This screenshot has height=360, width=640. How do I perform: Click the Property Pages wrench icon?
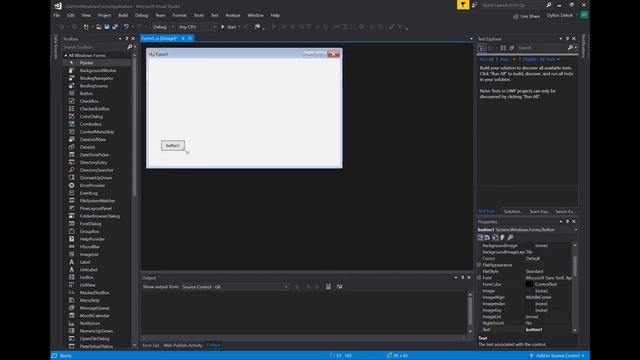[510, 238]
